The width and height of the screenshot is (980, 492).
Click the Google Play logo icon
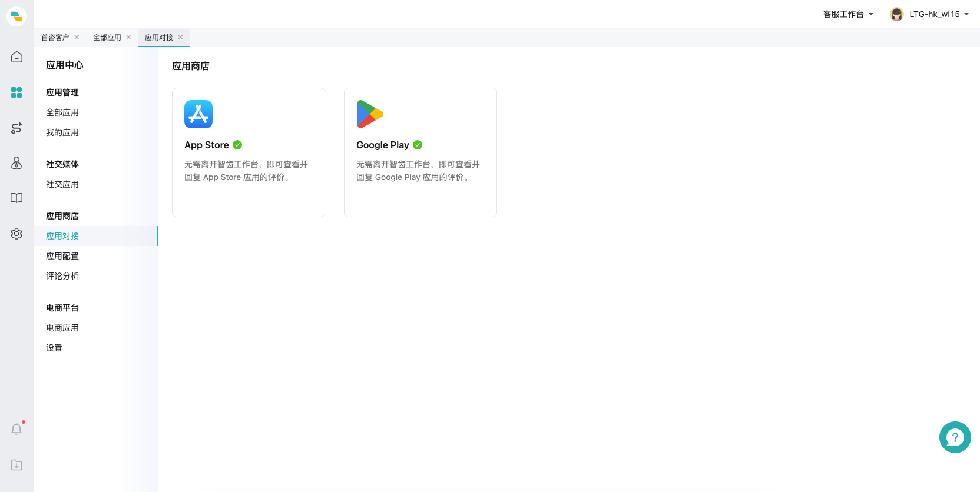370,114
